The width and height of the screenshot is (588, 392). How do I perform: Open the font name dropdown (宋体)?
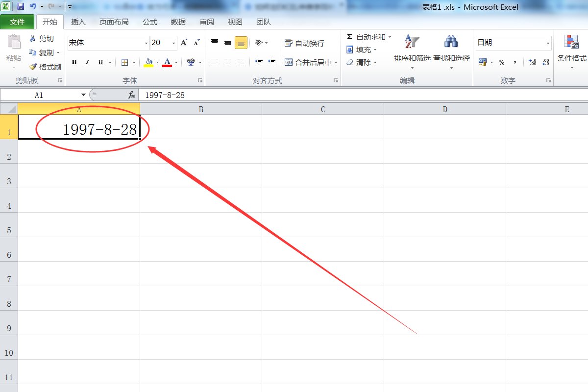pyautogui.click(x=146, y=43)
